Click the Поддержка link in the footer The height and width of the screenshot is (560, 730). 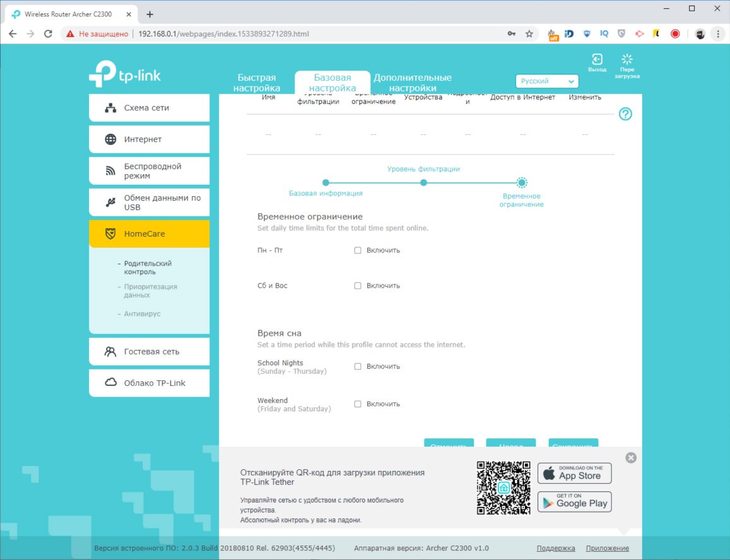point(555,548)
